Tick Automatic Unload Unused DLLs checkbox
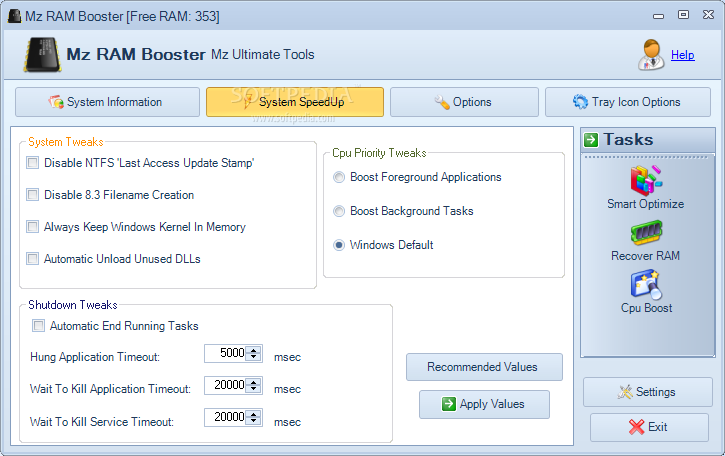Screen dimensions: 725x456 pos(32,259)
